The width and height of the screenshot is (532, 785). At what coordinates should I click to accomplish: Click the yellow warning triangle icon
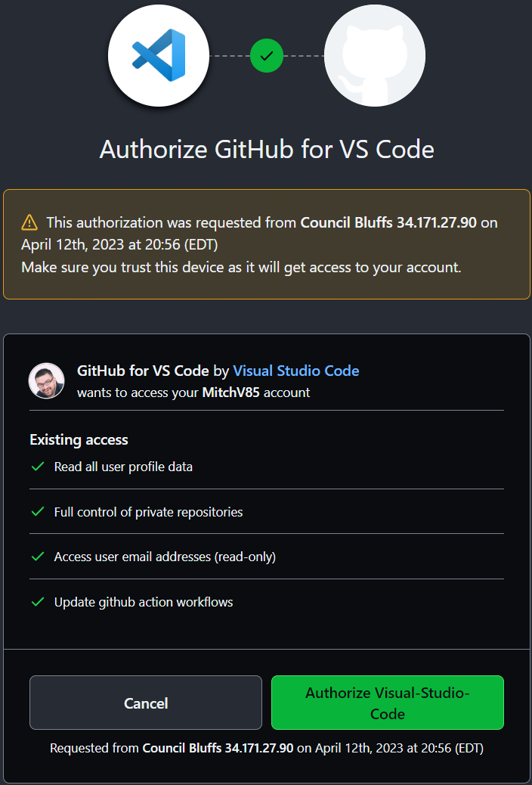(x=29, y=222)
